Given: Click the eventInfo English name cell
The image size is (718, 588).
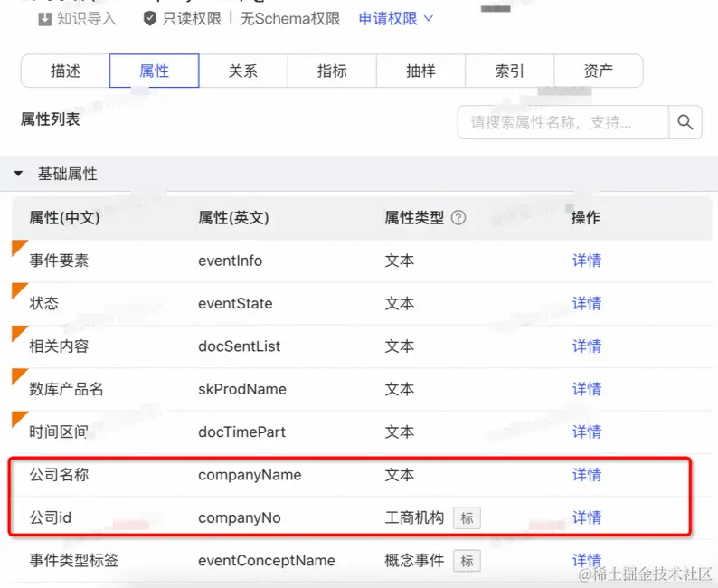Looking at the screenshot, I should [x=231, y=261].
